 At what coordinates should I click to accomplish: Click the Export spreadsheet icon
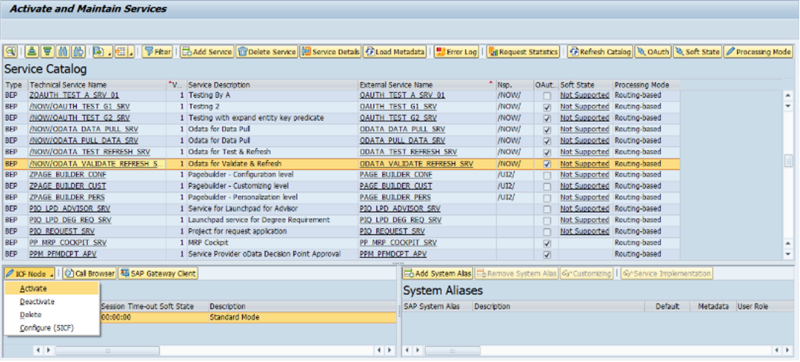click(98, 51)
